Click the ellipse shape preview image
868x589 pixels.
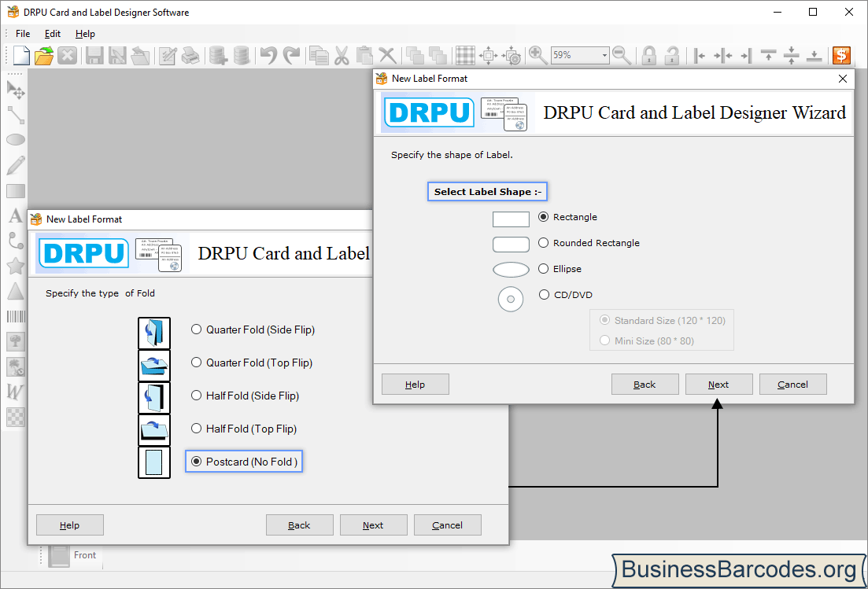click(511, 270)
